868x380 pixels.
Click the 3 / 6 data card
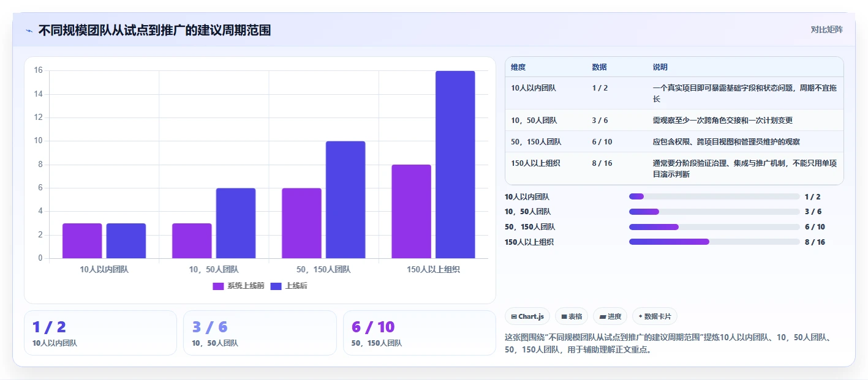[260, 333]
